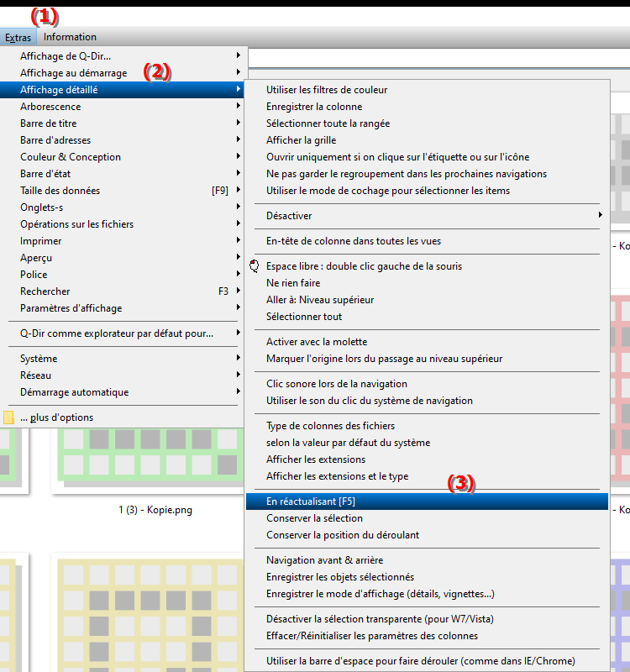Open Q-Dir comme explorateur par défaut submenu
This screenshot has height=672, width=630.
tap(123, 333)
